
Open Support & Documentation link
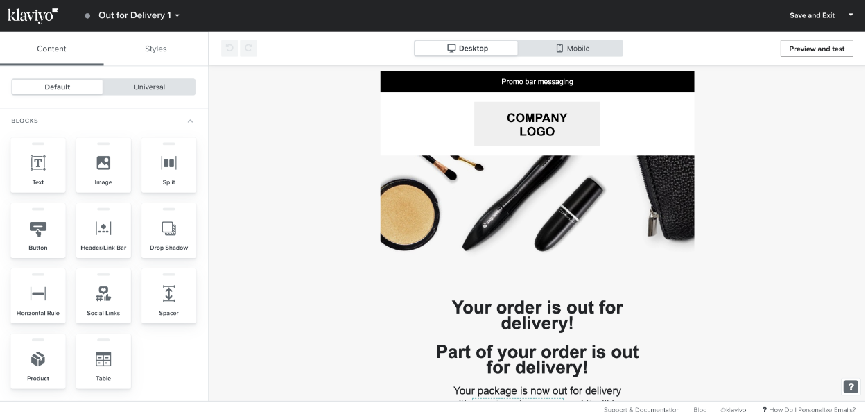click(641, 410)
